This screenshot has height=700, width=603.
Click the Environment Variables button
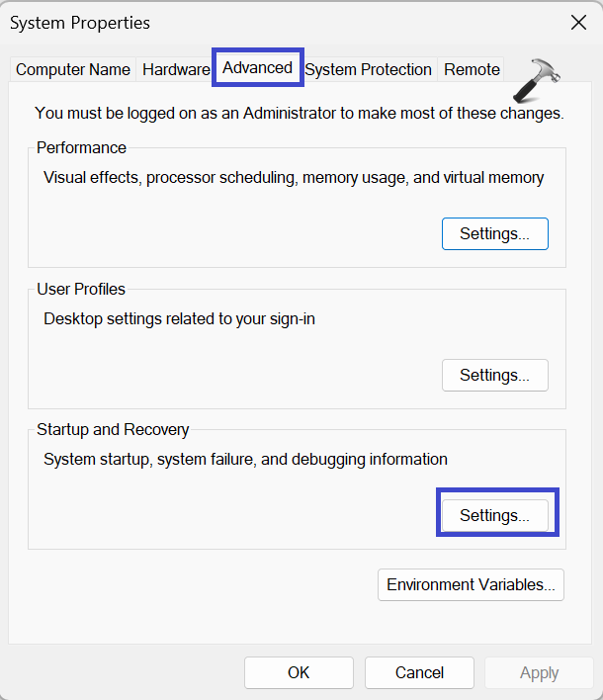tap(471, 584)
